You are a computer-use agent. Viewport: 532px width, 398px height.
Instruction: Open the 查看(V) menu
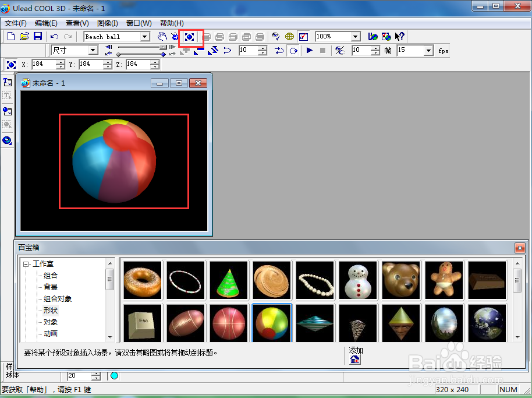point(77,23)
